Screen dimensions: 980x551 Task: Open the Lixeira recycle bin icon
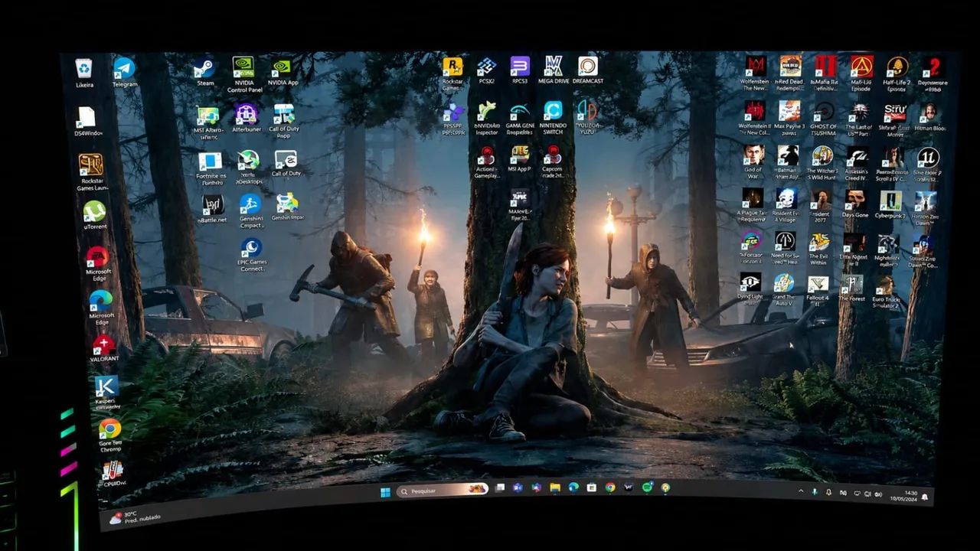(x=84, y=73)
